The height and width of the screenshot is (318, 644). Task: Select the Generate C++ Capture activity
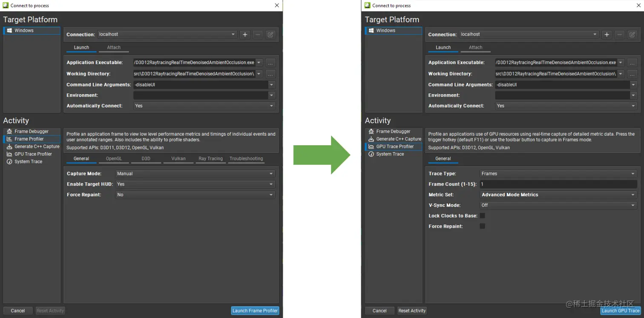tap(36, 146)
